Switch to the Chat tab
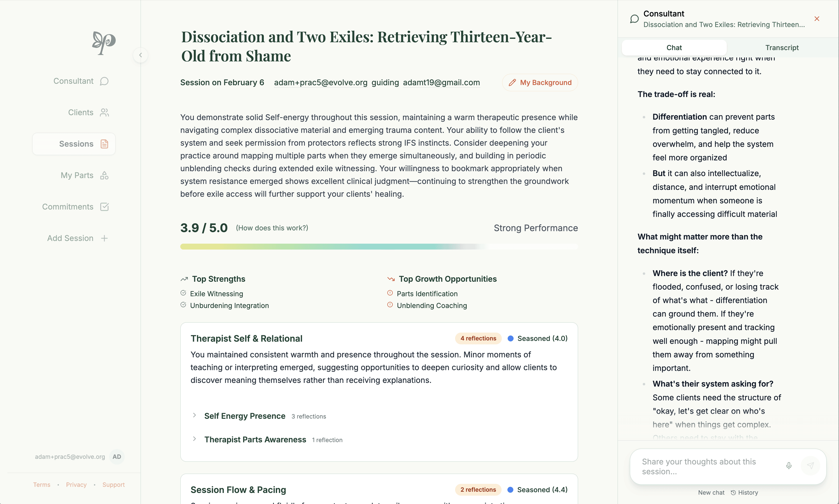Screen dimensions: 839x504 674,48
